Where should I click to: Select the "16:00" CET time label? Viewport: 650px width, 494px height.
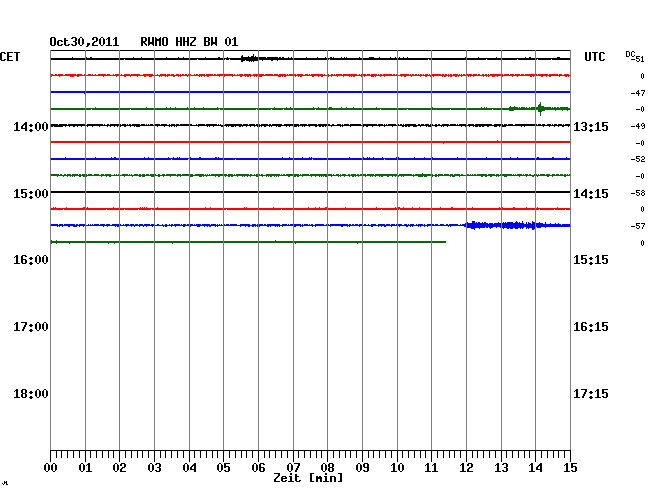pyautogui.click(x=31, y=260)
